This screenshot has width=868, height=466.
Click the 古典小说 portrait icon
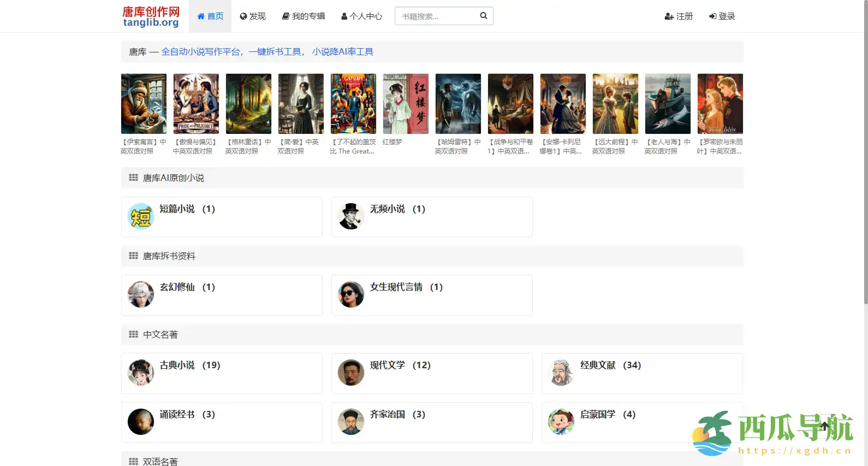tap(141, 373)
